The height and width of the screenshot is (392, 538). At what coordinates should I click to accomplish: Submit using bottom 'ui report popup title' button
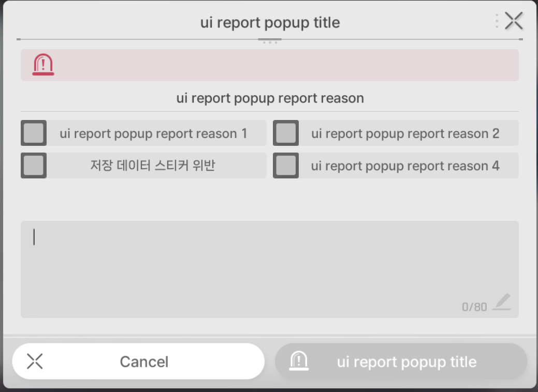tap(401, 361)
